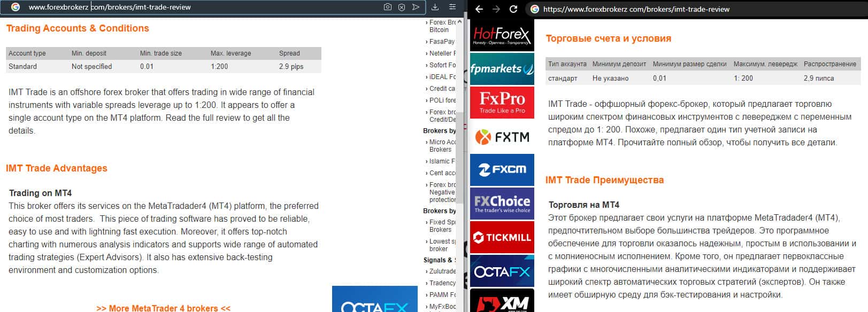Open the Lowest spread broker sidebar link
Screen dimensions: 868x312
tap(442, 245)
